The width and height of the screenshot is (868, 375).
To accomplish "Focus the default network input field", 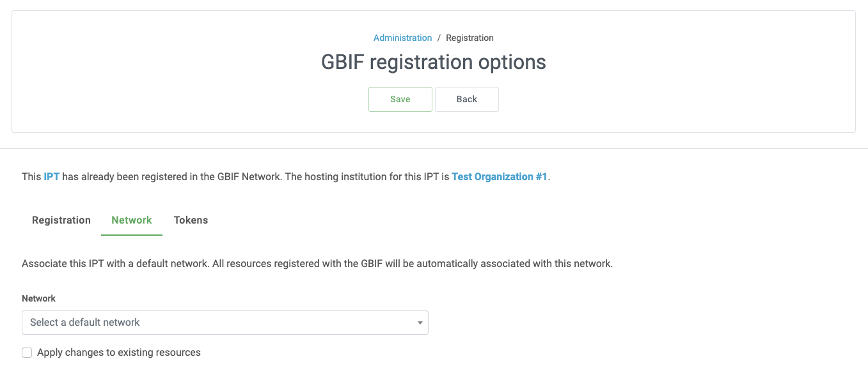I will pyautogui.click(x=192, y=322).
